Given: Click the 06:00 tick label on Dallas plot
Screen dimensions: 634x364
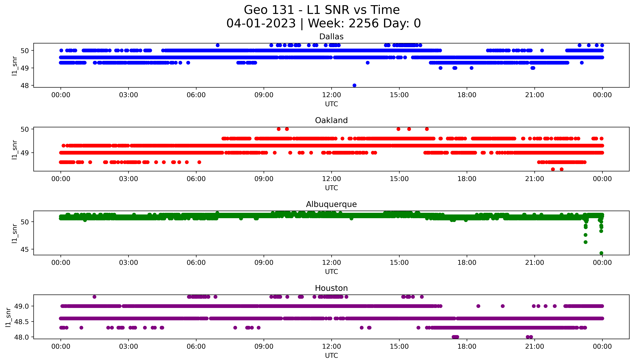Looking at the screenshot, I should [196, 95].
